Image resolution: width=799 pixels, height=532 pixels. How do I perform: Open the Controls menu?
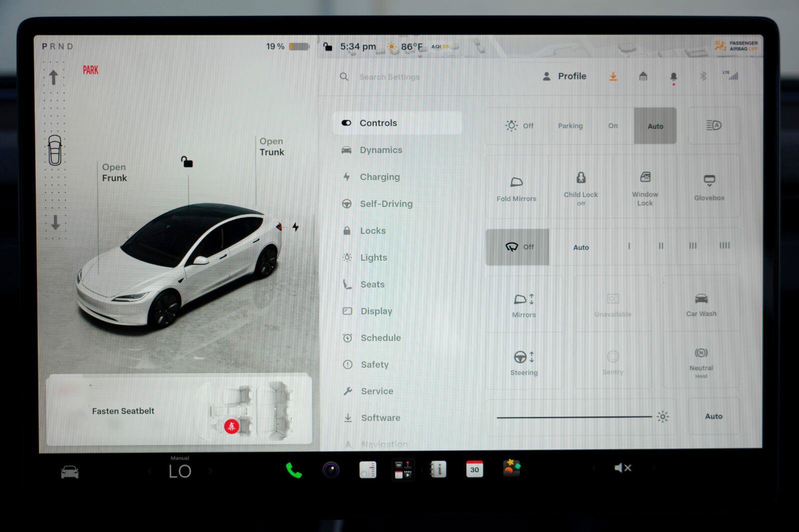pyautogui.click(x=398, y=123)
